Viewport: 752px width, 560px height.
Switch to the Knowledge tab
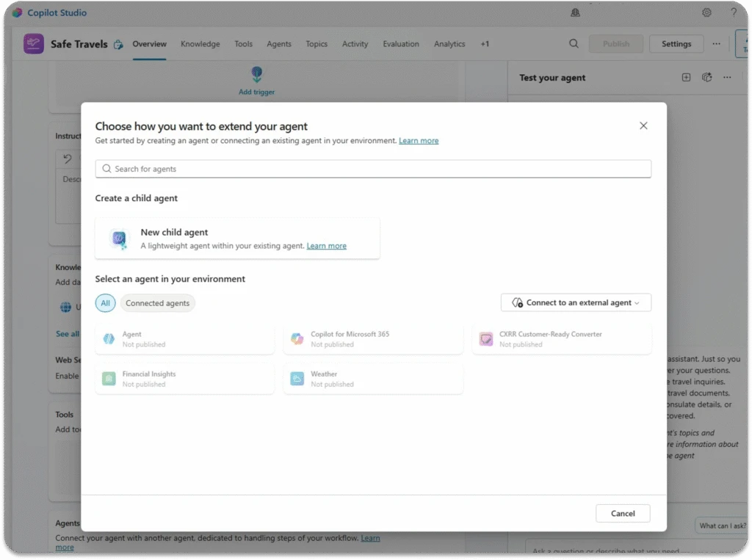[x=200, y=44]
